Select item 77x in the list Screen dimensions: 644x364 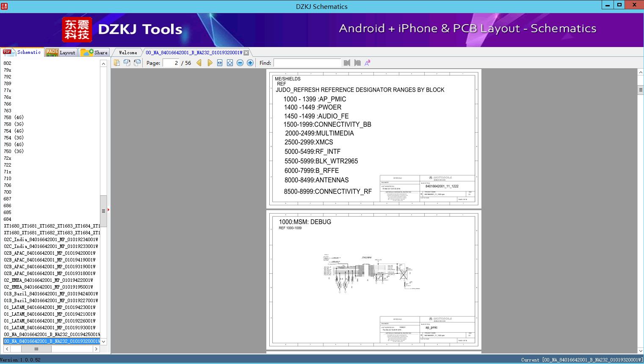coord(8,90)
